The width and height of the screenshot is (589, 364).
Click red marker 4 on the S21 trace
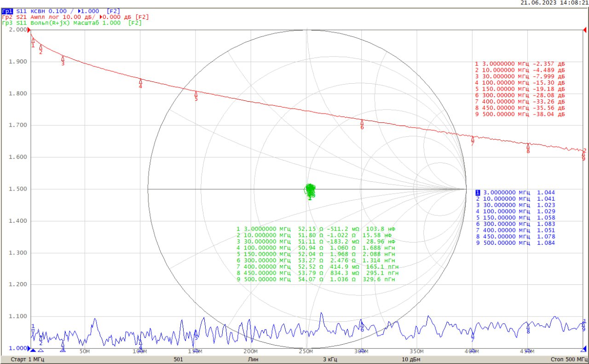140,83
